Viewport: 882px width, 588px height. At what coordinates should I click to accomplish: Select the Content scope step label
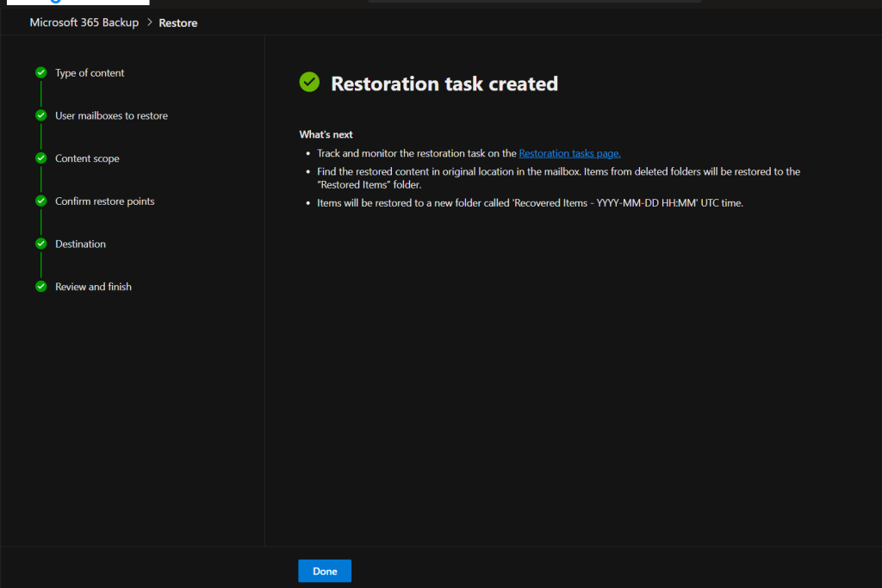[x=87, y=158]
